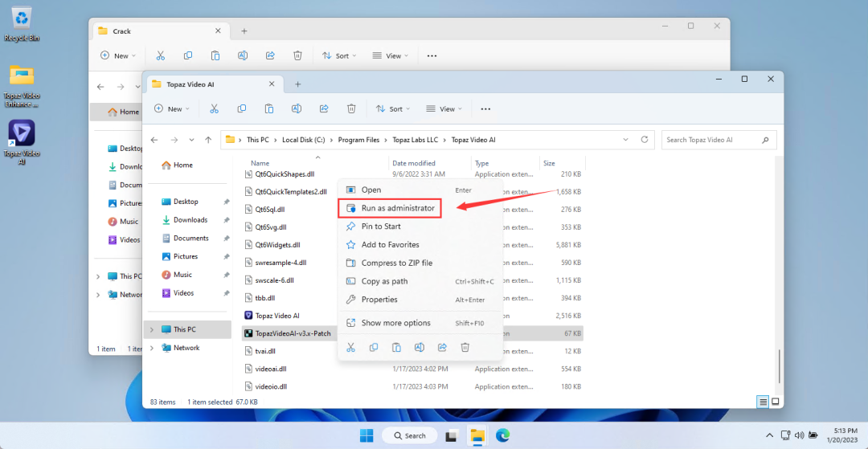Close the Topaz Video AI tab

[272, 84]
